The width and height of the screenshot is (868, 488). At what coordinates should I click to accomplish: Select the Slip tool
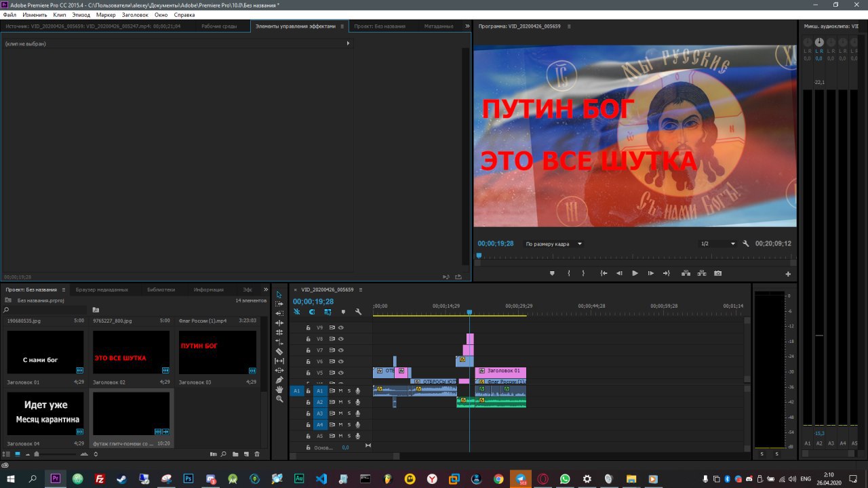[x=279, y=361]
